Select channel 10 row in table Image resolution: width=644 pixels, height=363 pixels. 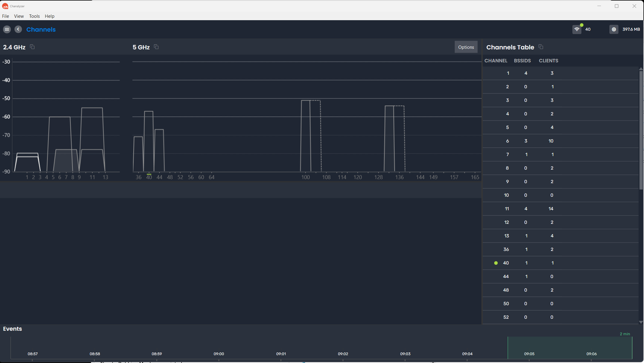tap(560, 195)
